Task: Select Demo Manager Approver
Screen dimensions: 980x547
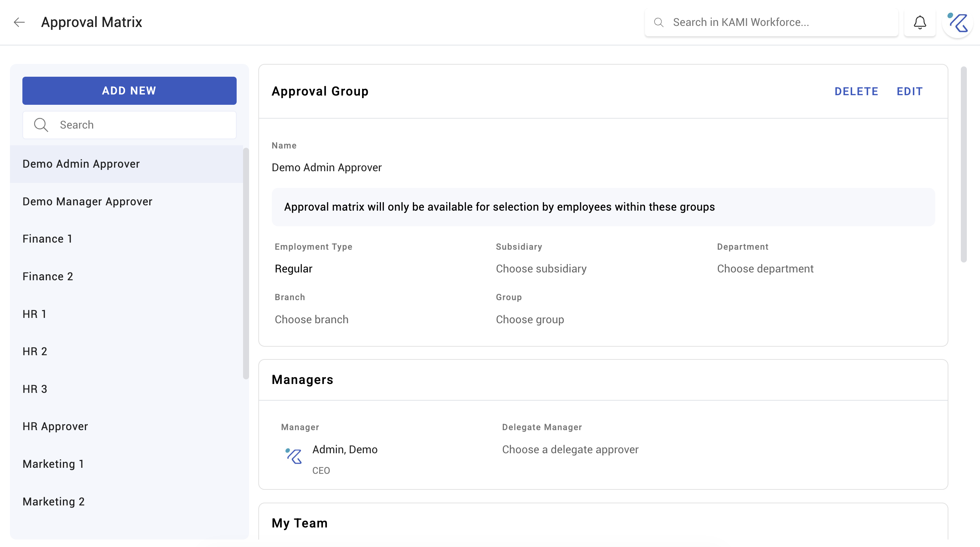Action: (x=126, y=202)
